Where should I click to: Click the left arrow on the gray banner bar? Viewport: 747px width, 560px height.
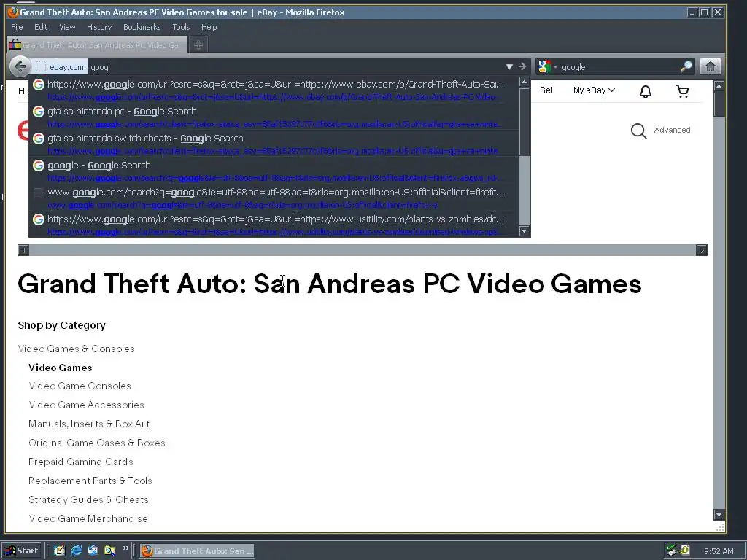click(x=23, y=250)
